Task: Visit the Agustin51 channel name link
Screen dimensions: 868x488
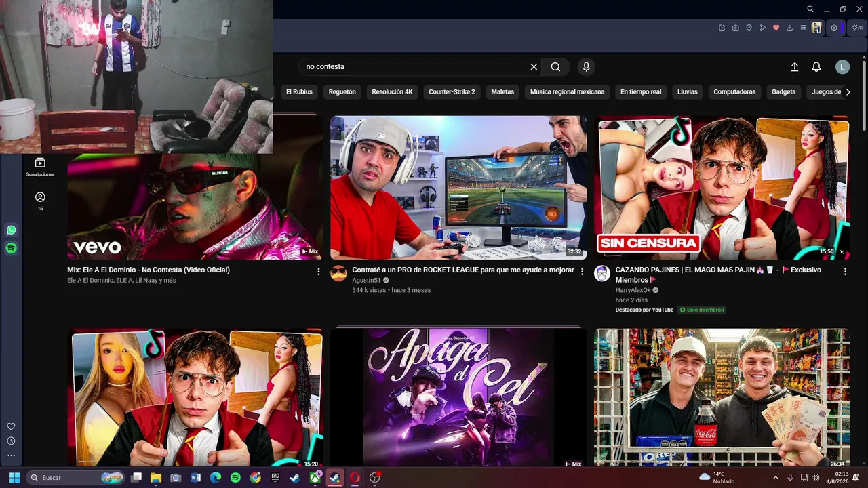Action: coord(366,280)
